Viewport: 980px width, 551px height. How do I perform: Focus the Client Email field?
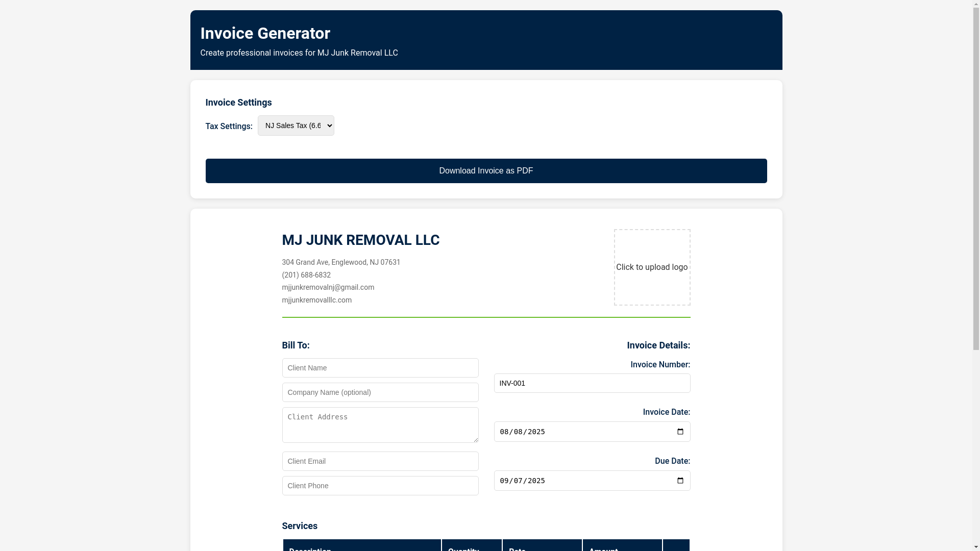click(x=380, y=461)
